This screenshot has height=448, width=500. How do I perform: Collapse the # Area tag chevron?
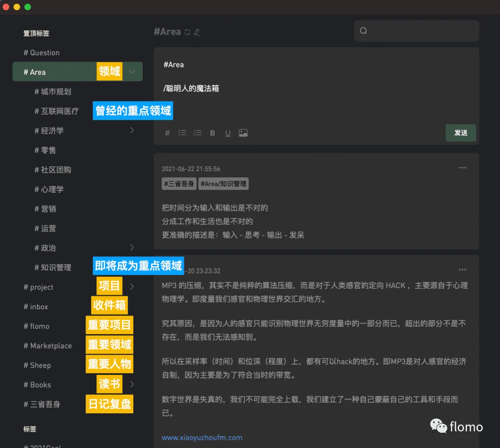131,71
